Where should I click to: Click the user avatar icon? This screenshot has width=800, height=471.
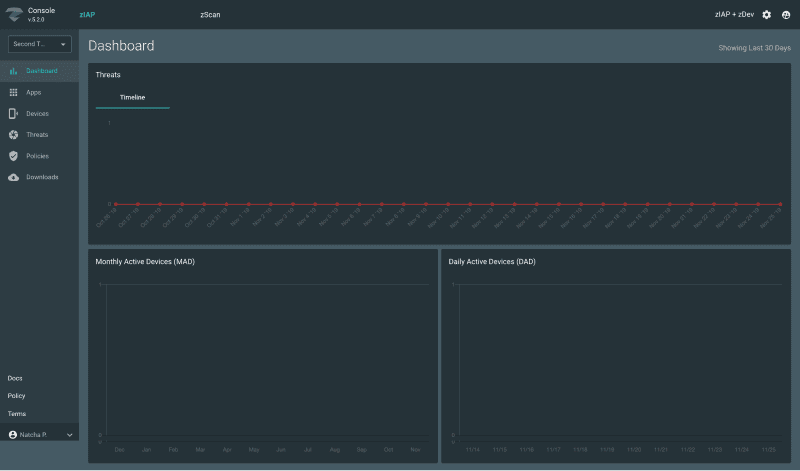click(13, 435)
